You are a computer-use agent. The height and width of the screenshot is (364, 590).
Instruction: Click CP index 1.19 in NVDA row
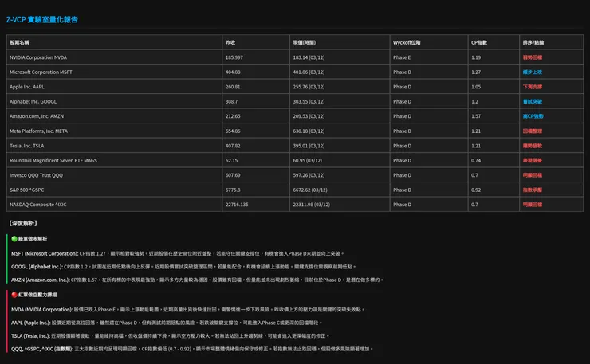tap(476, 57)
